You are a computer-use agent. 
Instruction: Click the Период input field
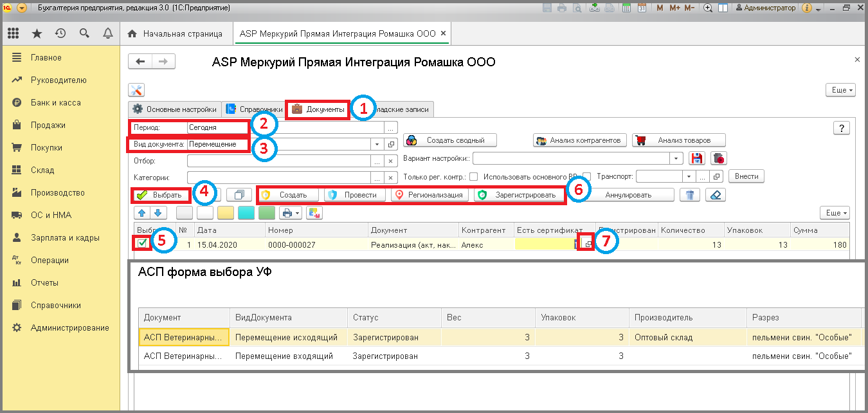pos(285,127)
